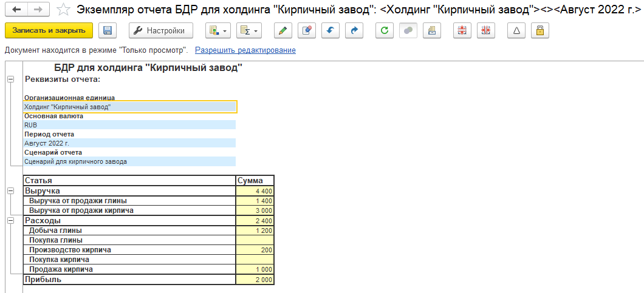The width and height of the screenshot is (644, 293).
Task: Select the organization field "Холдинг Кирпичный завод"
Action: pos(129,107)
